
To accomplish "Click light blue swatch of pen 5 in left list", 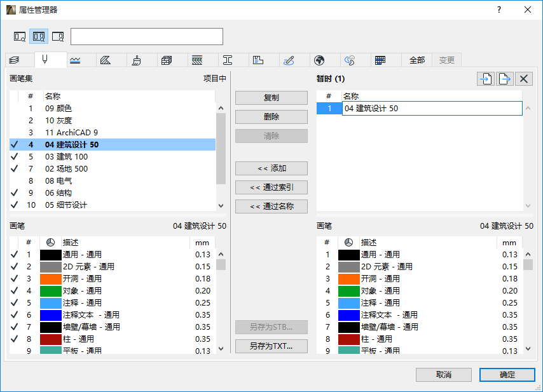I will [x=51, y=303].
